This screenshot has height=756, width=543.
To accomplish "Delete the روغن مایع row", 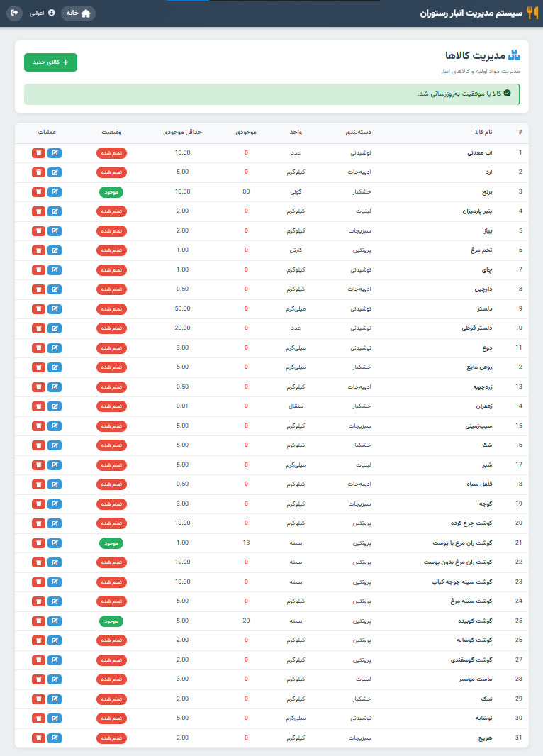I will [x=38, y=367].
